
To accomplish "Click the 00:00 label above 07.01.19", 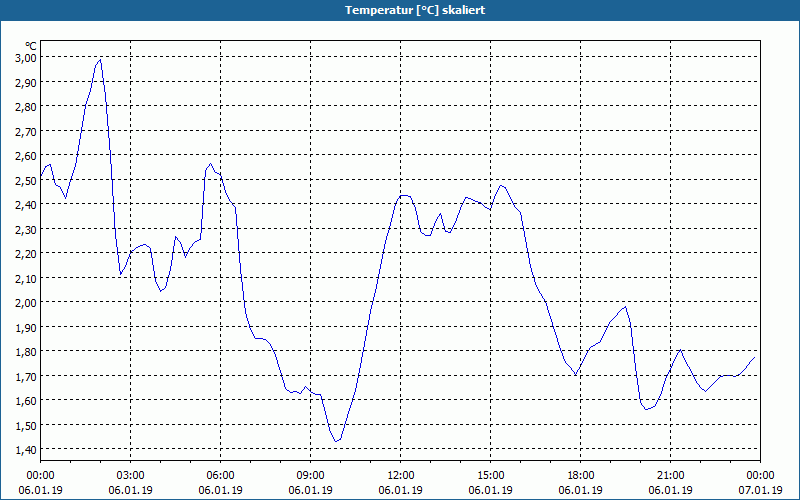I will pyautogui.click(x=760, y=476).
